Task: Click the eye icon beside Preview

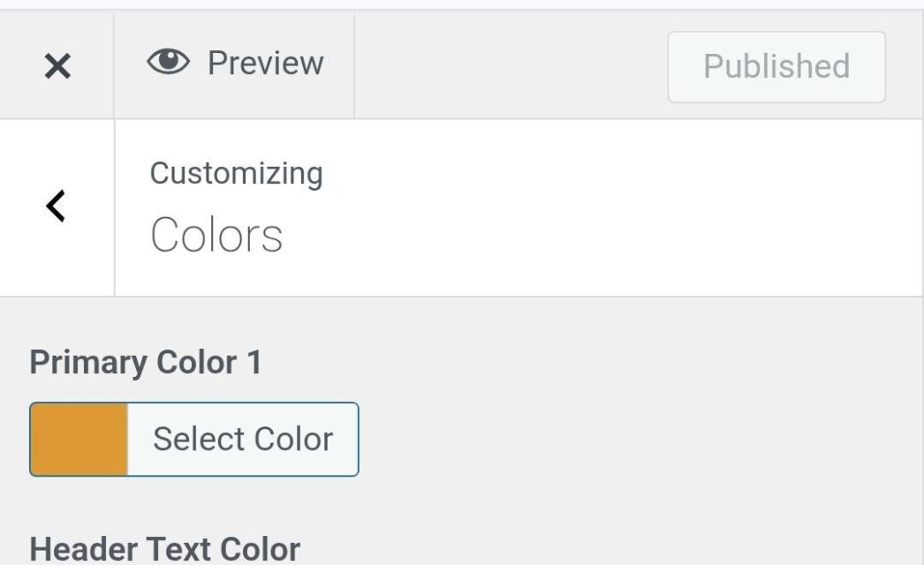Action: 169,63
